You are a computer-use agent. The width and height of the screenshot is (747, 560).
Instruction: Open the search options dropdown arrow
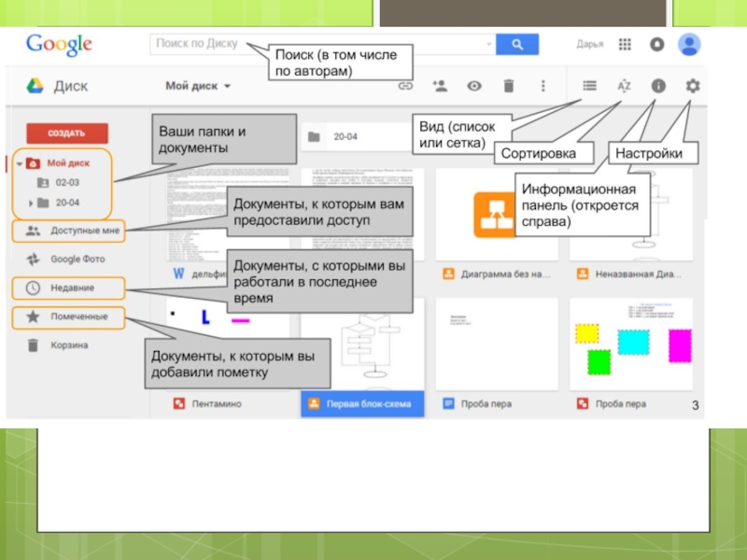click(488, 44)
